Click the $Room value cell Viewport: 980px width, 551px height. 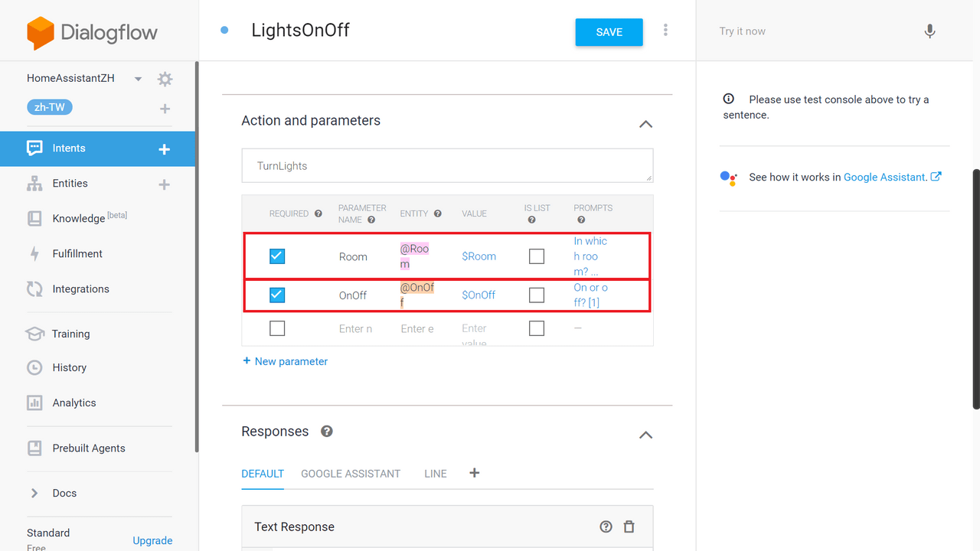479,256
